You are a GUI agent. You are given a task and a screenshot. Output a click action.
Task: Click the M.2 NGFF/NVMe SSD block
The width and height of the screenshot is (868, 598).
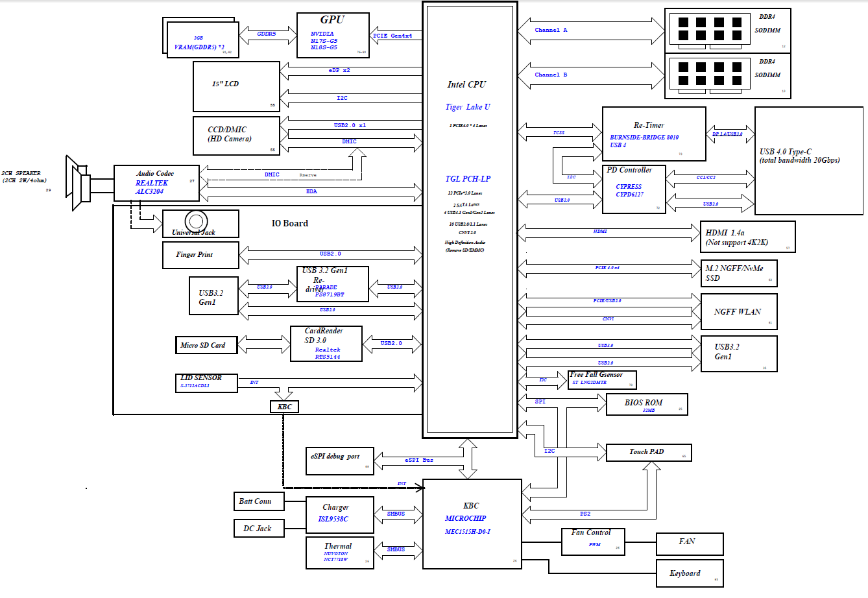738,273
